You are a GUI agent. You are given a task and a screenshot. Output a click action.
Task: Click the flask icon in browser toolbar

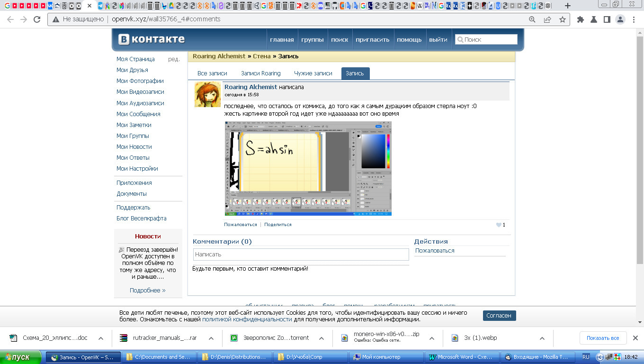pyautogui.click(x=593, y=19)
